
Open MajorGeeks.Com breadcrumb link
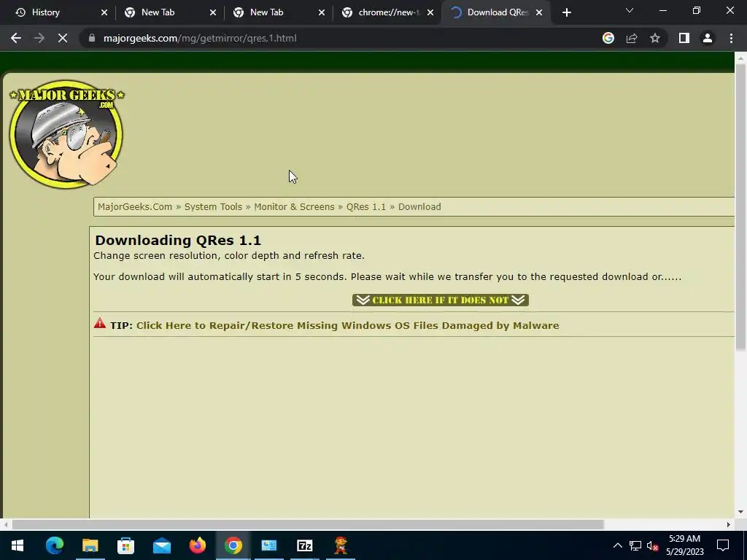coord(135,206)
